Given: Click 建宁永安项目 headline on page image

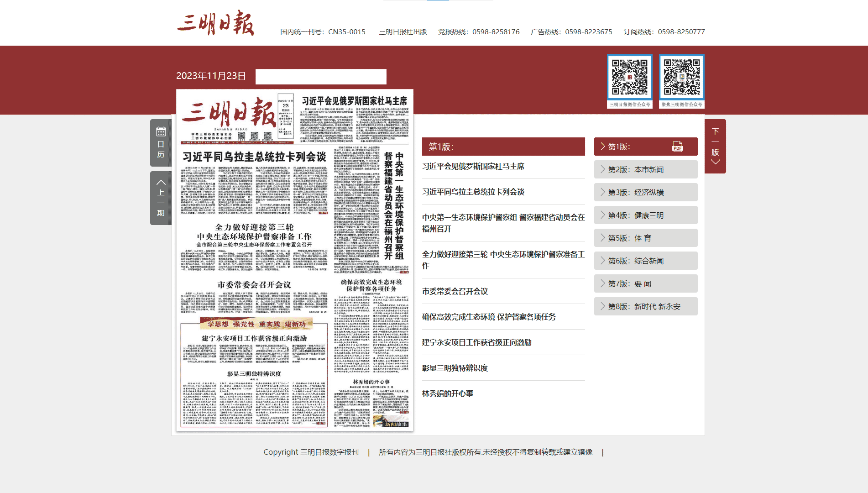Looking at the screenshot, I should (254, 338).
